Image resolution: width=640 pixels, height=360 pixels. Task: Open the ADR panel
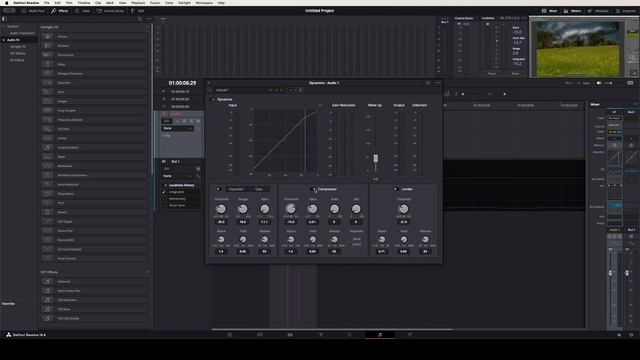point(138,11)
